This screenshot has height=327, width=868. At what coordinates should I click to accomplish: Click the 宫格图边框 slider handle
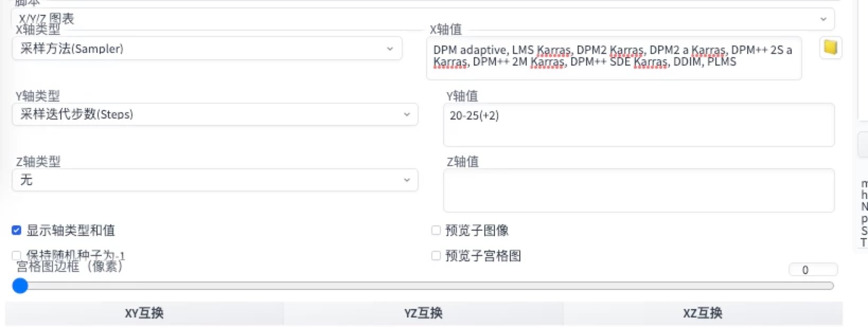point(20,286)
